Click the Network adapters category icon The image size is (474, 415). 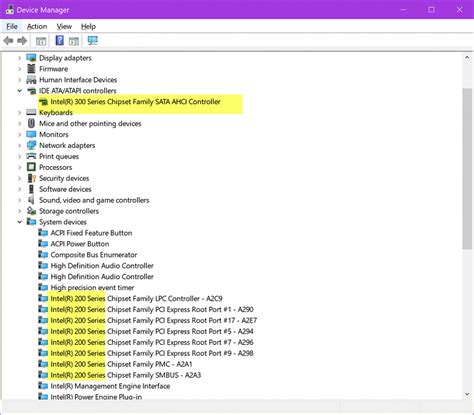pos(31,145)
